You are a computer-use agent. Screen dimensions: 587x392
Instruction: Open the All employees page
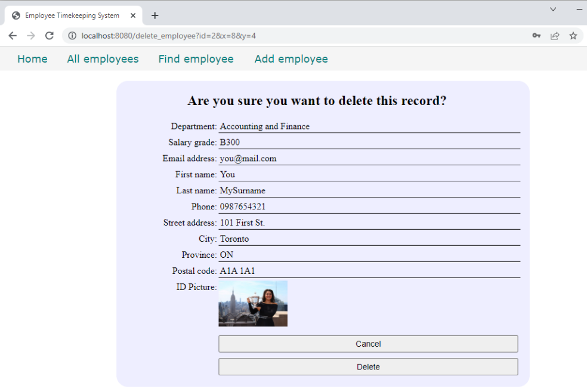tap(103, 59)
